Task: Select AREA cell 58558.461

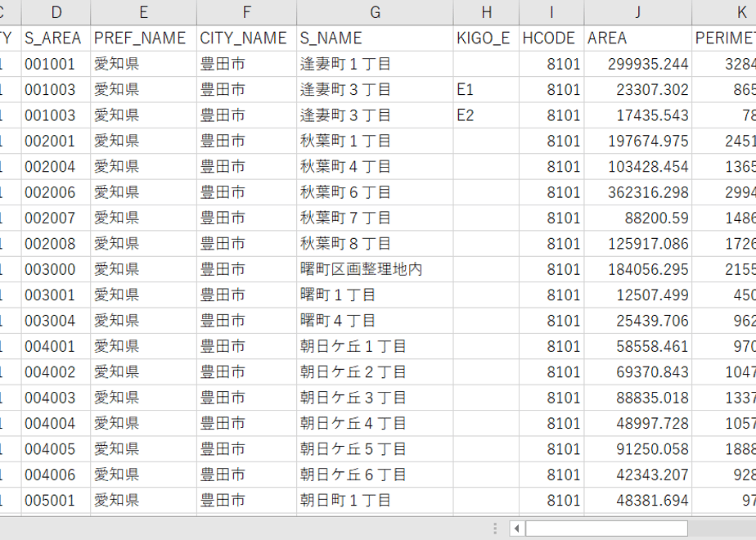Action: click(x=638, y=346)
